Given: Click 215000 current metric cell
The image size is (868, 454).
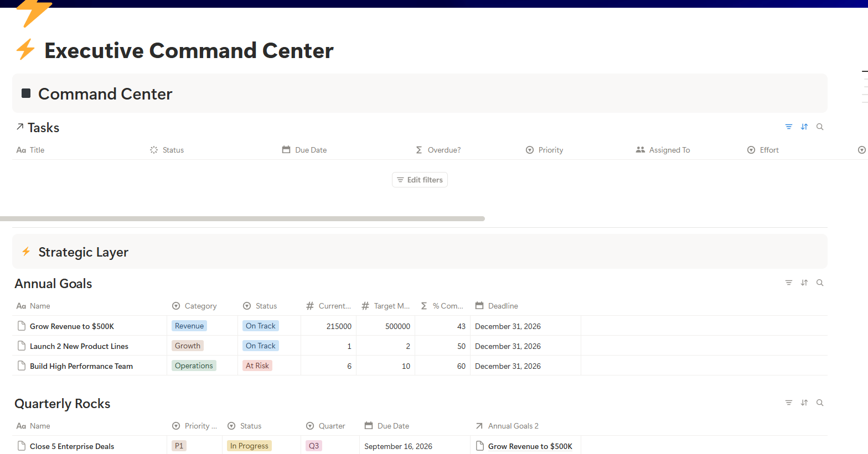Looking at the screenshot, I should coord(329,326).
